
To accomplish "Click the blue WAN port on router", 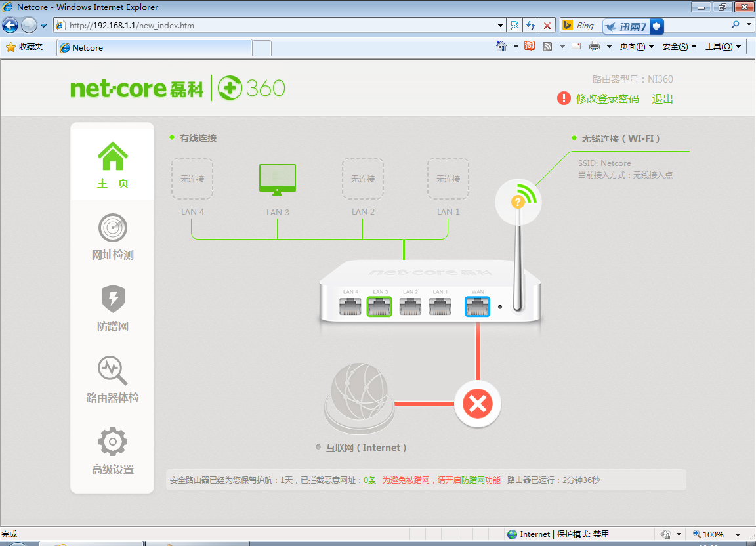I will coord(477,306).
